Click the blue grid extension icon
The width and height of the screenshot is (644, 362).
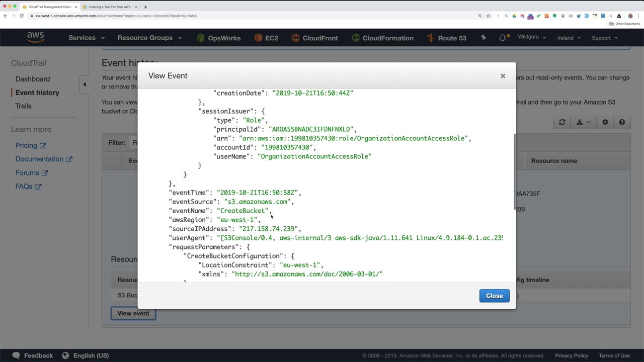pyautogui.click(x=603, y=16)
